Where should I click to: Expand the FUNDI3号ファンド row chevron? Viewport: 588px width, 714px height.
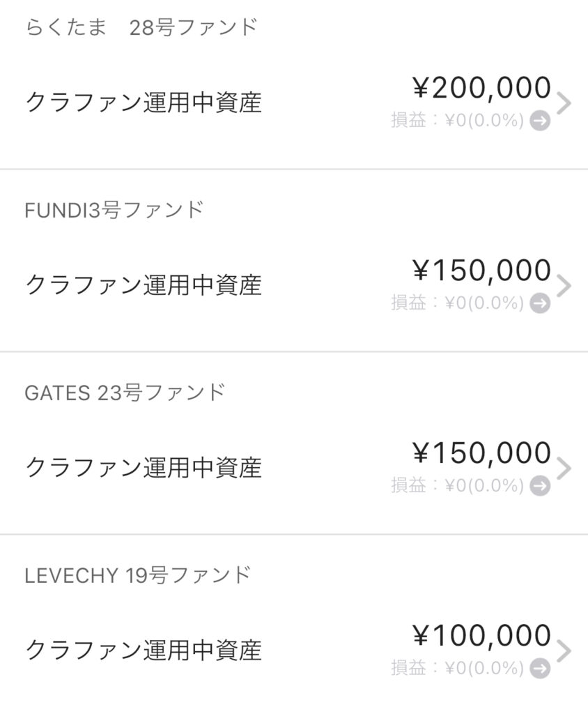coord(564,286)
